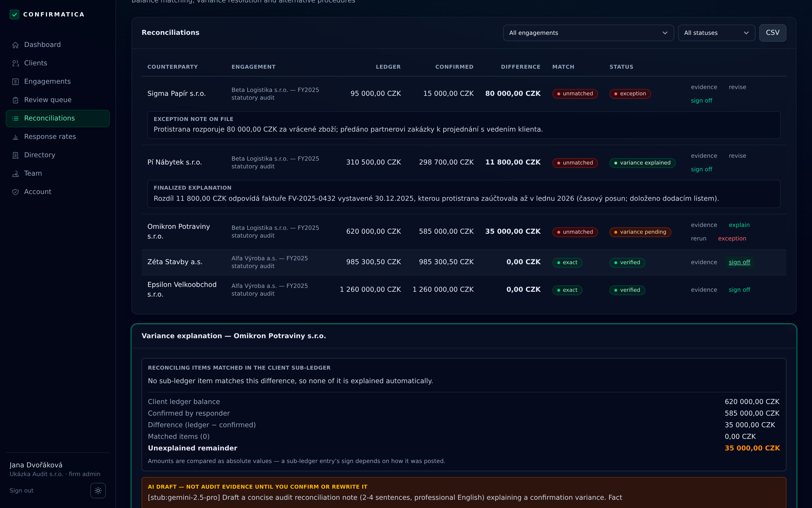The width and height of the screenshot is (812, 508).
Task: Click the 11 800,00 CZK difference value
Action: click(513, 162)
